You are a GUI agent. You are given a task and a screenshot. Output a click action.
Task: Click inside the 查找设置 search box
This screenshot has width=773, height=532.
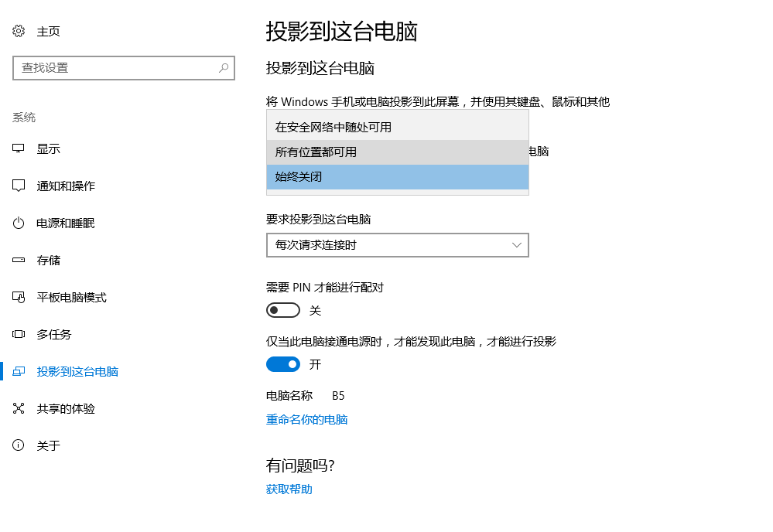pos(124,68)
